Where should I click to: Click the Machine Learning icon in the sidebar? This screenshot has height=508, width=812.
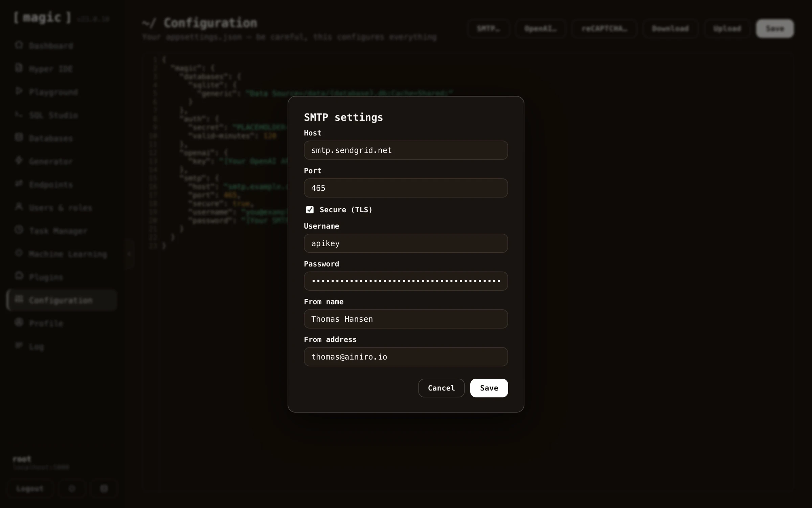pyautogui.click(x=19, y=253)
